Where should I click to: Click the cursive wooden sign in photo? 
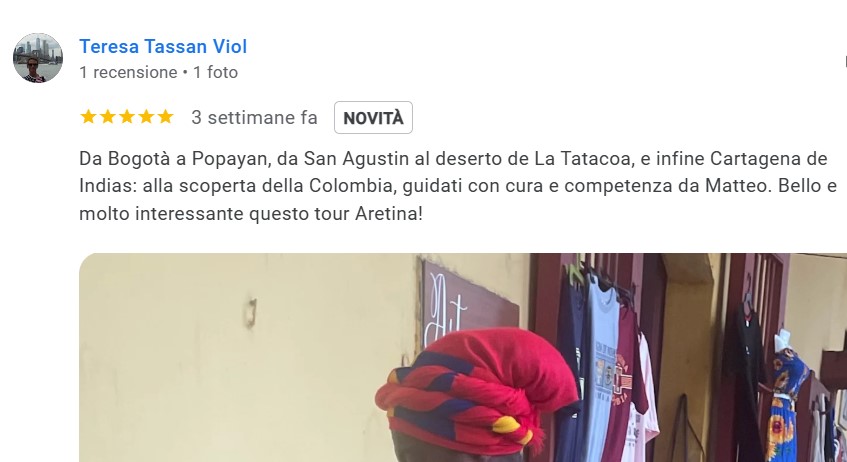[x=469, y=306]
